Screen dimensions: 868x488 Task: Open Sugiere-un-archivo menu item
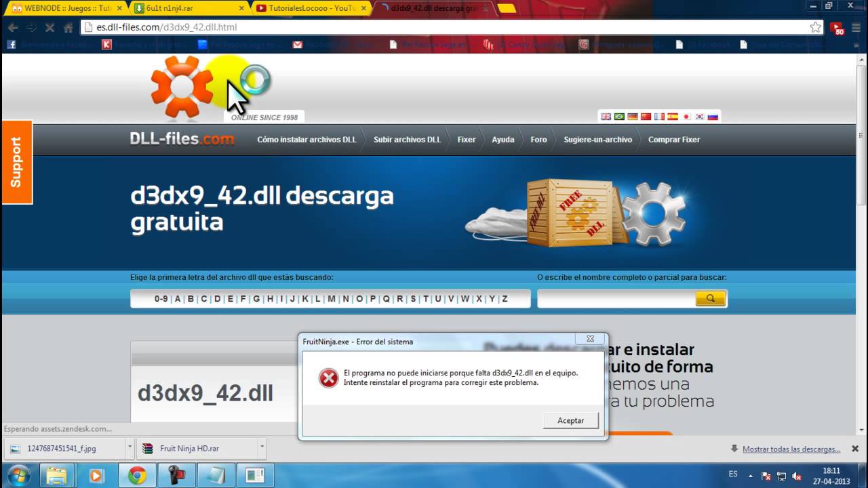click(597, 140)
